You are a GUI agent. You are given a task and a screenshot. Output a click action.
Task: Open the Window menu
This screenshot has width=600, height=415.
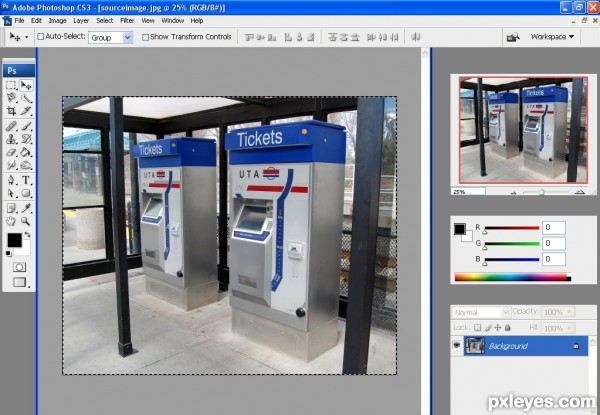tap(173, 21)
